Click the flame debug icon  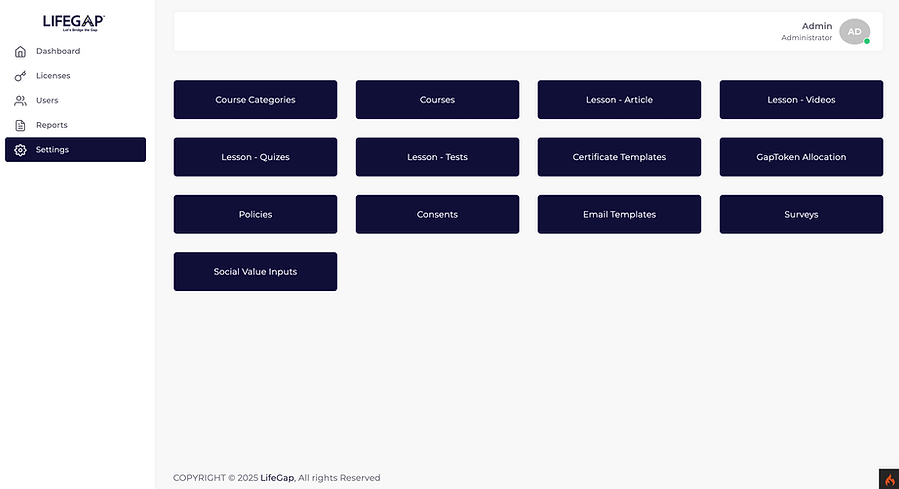(889, 480)
